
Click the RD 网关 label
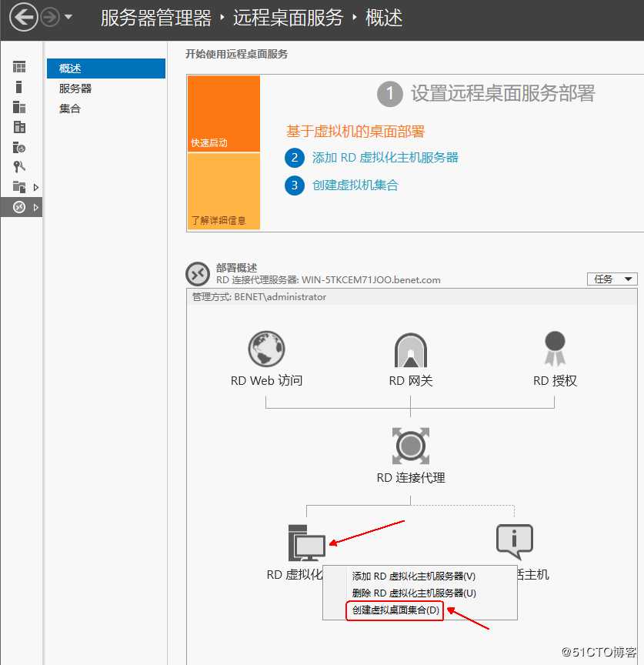pos(411,381)
